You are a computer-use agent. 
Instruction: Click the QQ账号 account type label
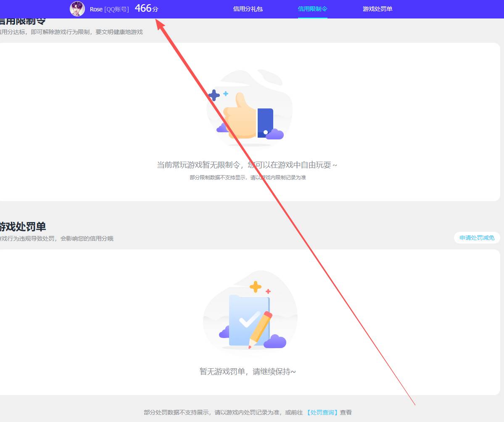tap(116, 9)
